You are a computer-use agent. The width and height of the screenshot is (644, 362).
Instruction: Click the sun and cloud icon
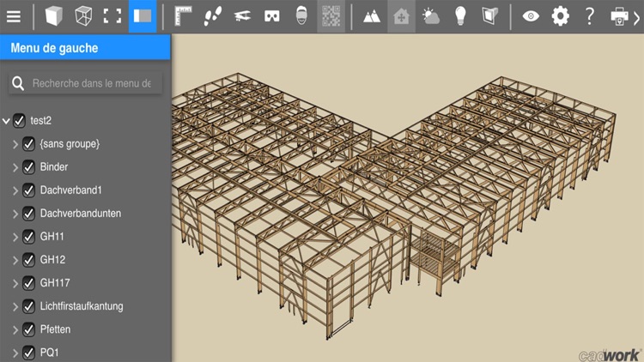pos(431,16)
